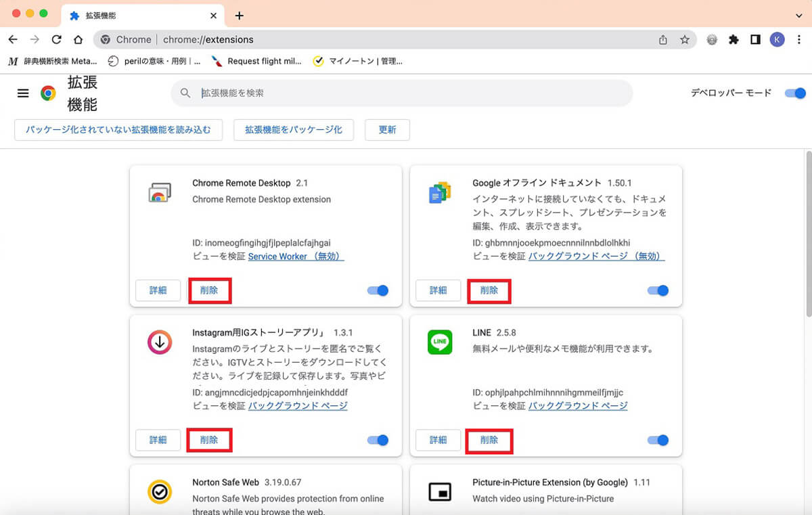Turn off the LINE extension toggle
812x515 pixels.
coord(658,440)
